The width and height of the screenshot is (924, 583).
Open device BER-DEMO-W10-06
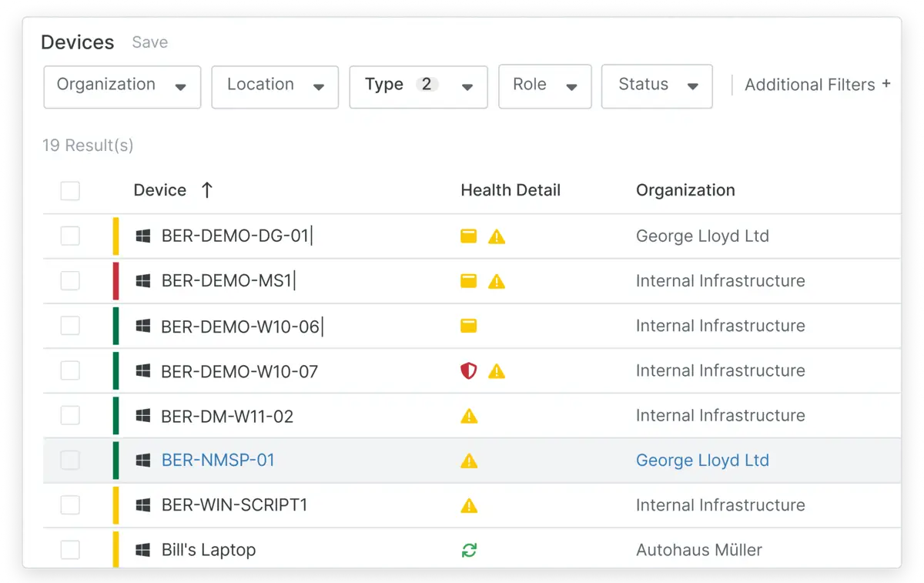pyautogui.click(x=240, y=327)
